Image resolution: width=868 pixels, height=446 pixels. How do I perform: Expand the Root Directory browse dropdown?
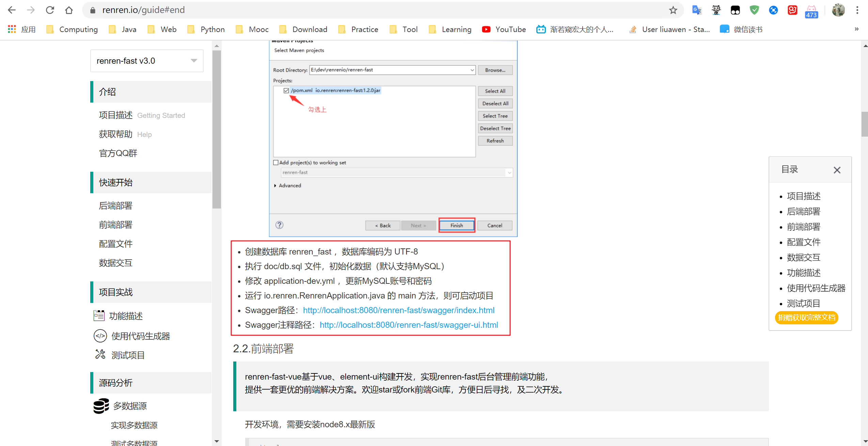(x=471, y=70)
